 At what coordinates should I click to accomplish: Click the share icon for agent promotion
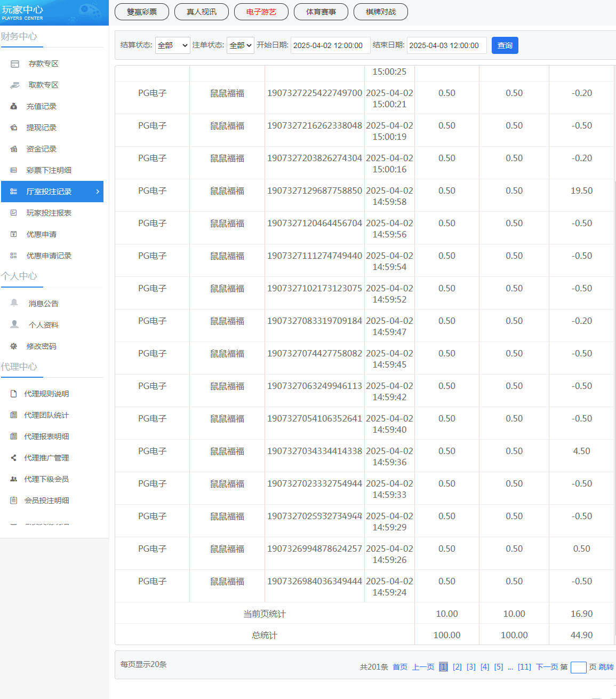click(x=14, y=458)
